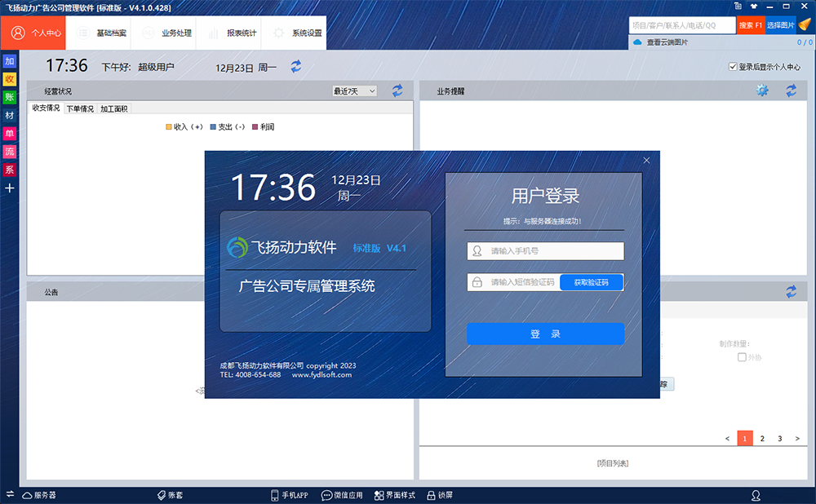Refresh the 经营状况 panel
Viewport: 816px width, 504px height.
[397, 91]
